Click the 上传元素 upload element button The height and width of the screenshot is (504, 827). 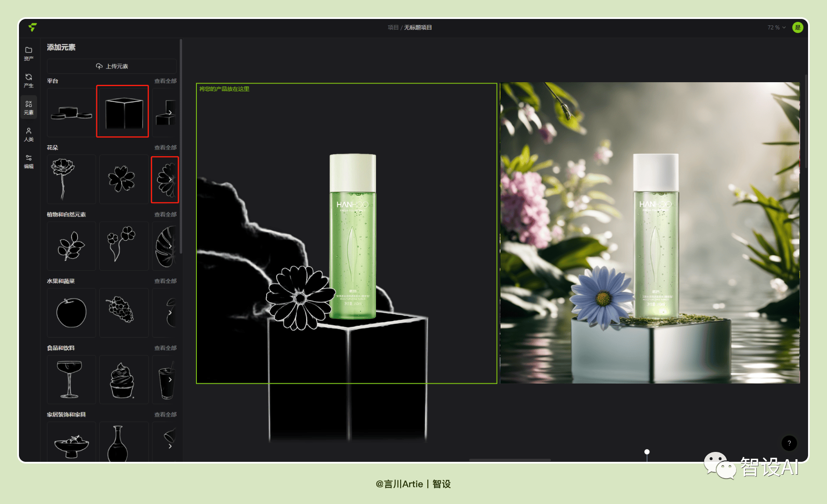coord(112,66)
